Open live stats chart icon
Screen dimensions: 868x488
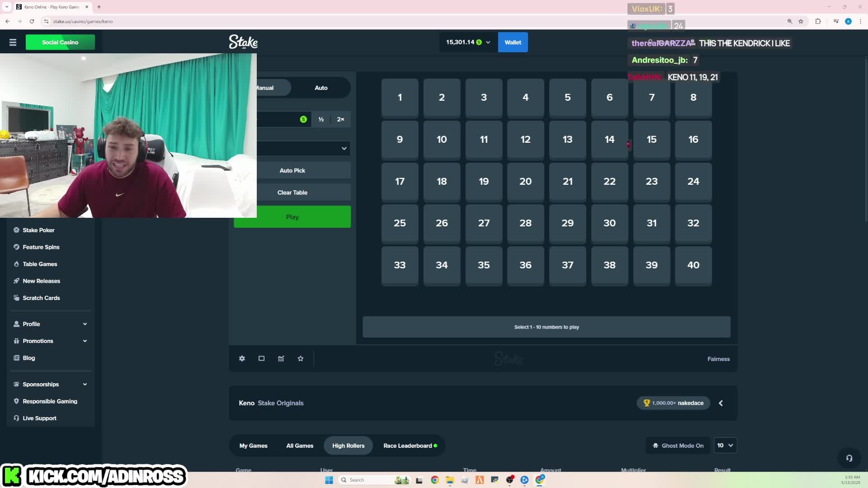coord(281,358)
